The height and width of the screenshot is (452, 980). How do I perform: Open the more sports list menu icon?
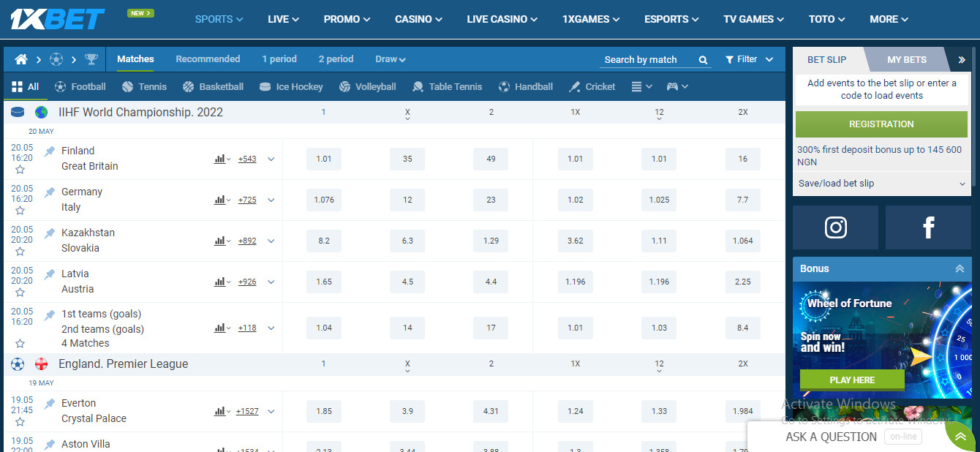tap(641, 86)
